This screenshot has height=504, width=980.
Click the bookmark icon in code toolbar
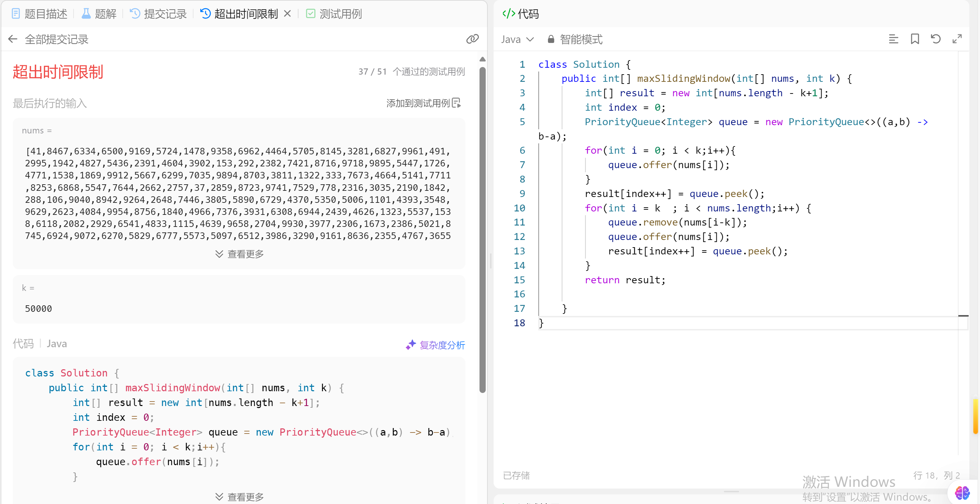point(915,39)
